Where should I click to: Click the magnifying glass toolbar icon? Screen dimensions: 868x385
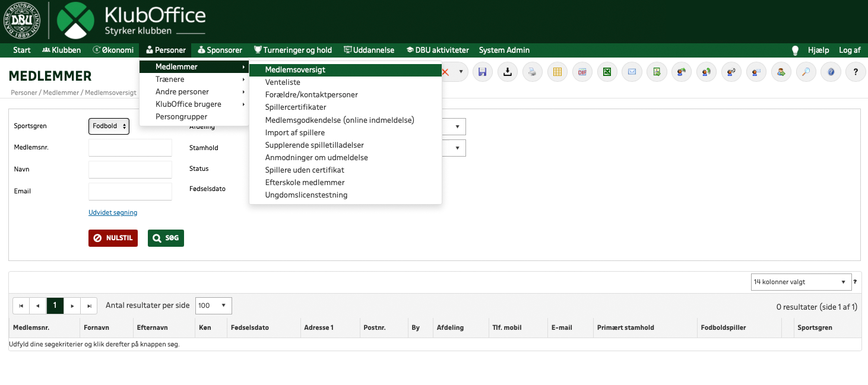[x=806, y=72]
